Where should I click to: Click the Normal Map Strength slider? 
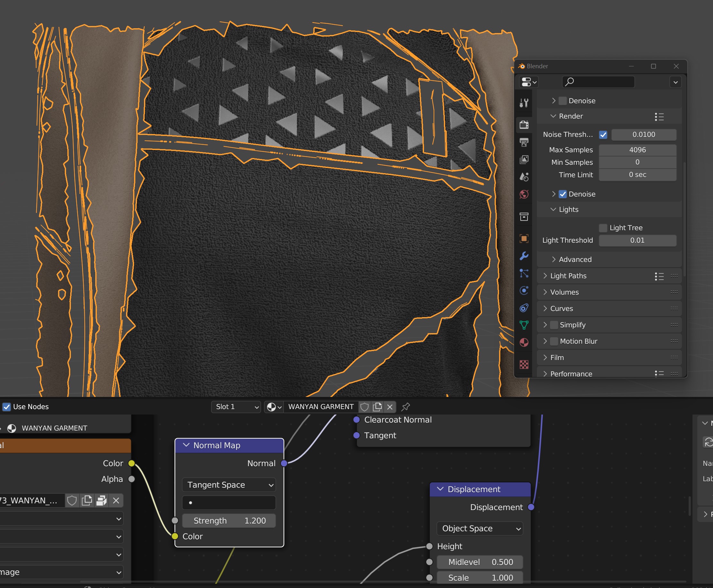point(229,521)
